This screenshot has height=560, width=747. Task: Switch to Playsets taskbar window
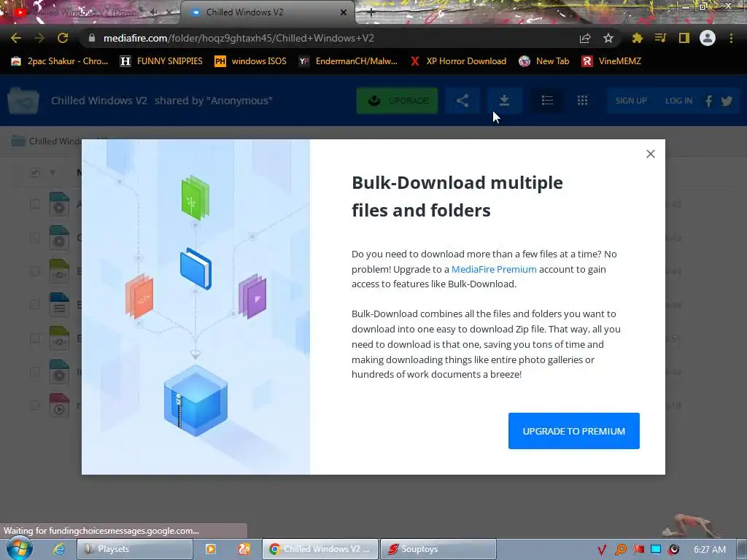pos(135,549)
